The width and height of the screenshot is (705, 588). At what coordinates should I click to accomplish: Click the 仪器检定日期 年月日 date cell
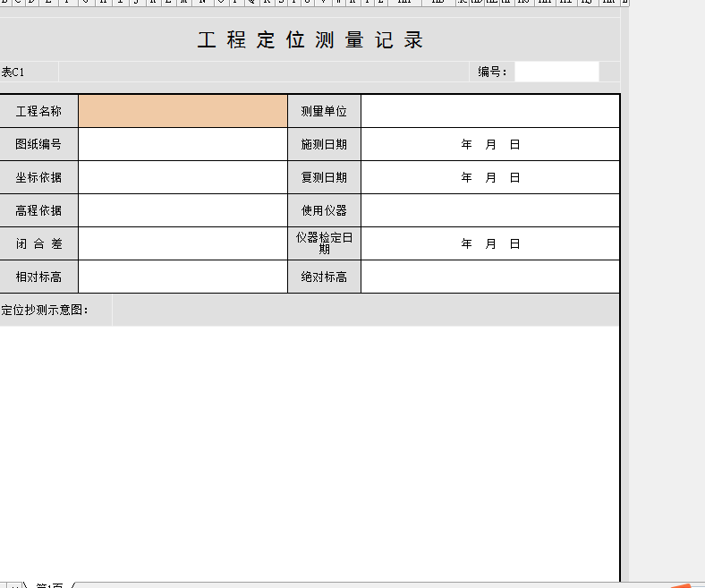pyautogui.click(x=489, y=243)
